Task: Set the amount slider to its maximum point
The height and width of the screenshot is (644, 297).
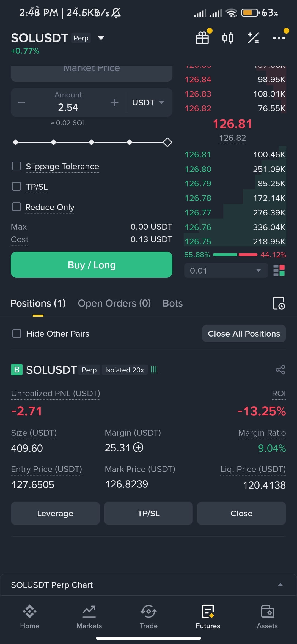Action: [167, 142]
